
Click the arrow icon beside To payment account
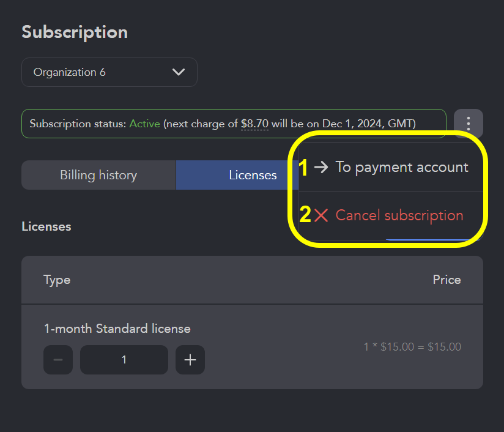coord(321,167)
